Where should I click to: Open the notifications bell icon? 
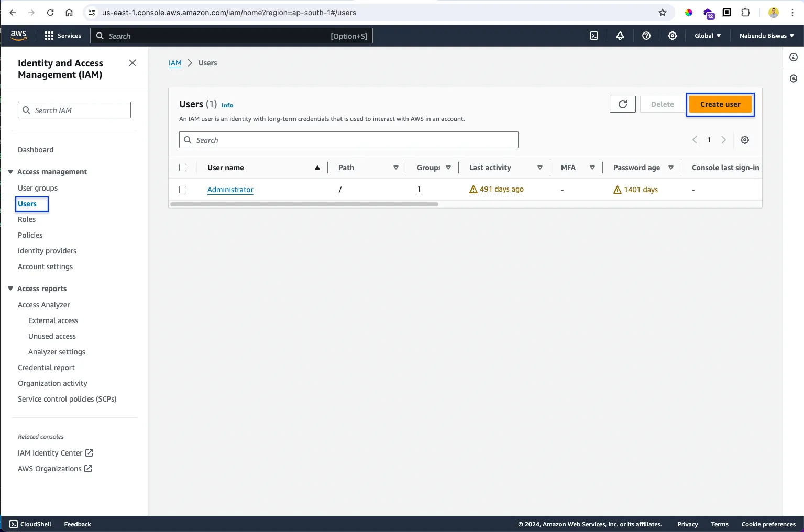[x=620, y=36]
